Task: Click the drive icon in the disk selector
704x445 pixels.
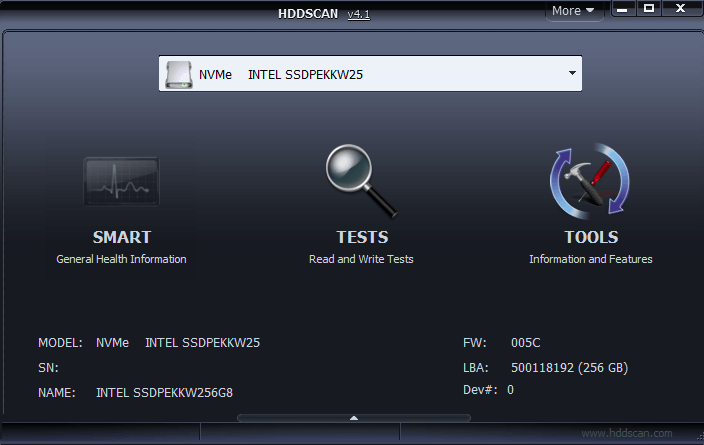Action: coord(178,73)
